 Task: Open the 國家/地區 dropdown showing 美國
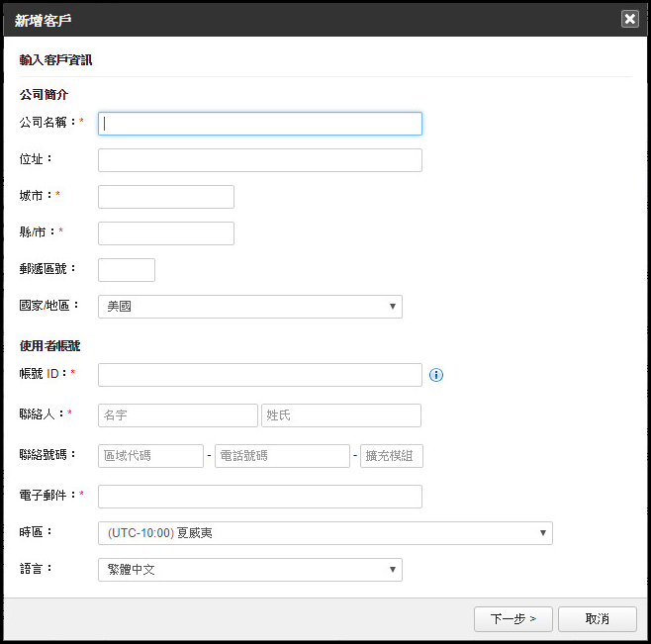point(249,307)
